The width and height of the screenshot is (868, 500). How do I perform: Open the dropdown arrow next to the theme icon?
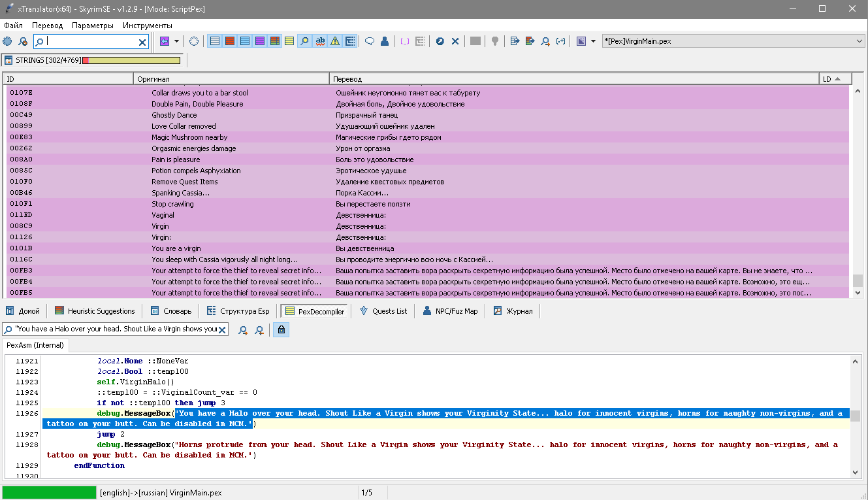pyautogui.click(x=593, y=41)
